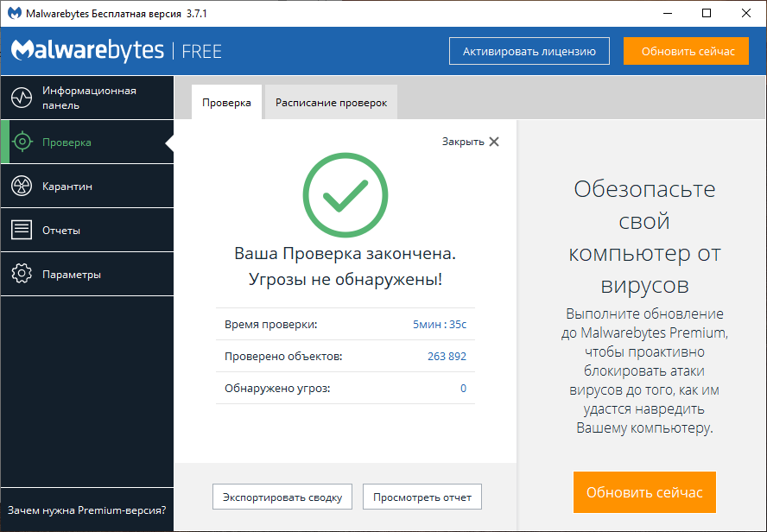
Task: Click the Время проверки label
Action: pos(271,324)
